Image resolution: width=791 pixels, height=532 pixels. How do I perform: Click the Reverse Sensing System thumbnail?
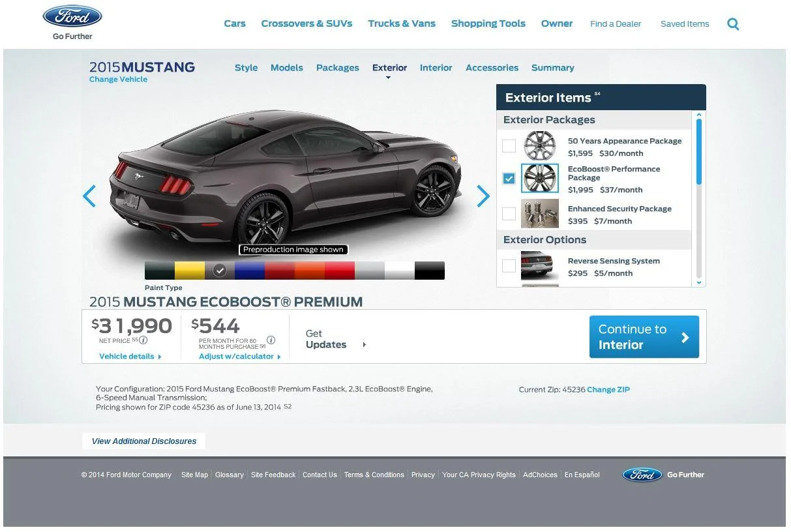(x=540, y=265)
